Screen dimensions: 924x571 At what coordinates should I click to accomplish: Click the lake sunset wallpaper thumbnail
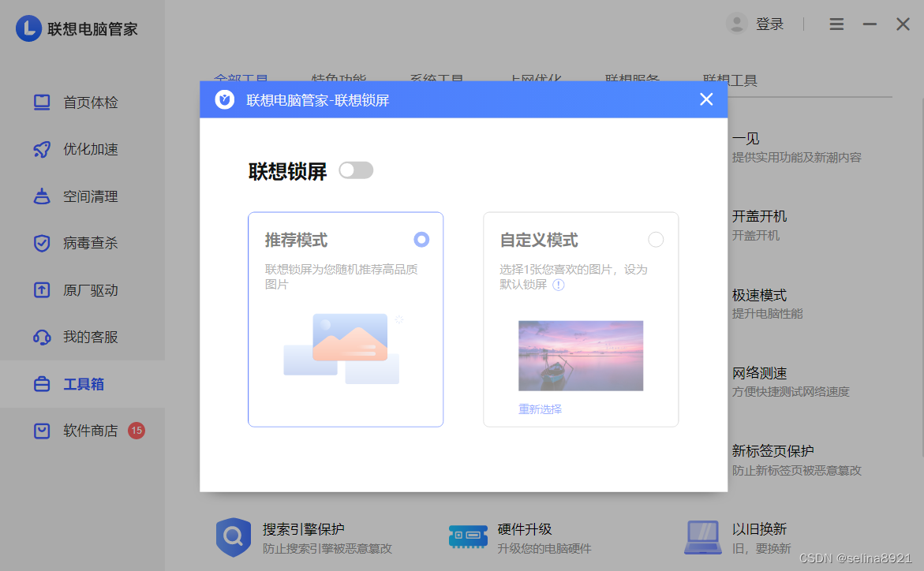tap(581, 356)
